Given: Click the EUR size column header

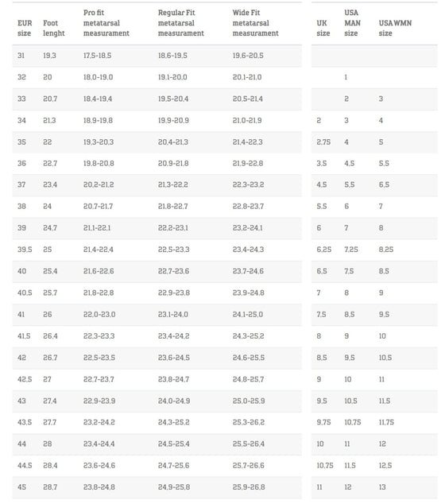Looking at the screenshot, I should pyautogui.click(x=25, y=29).
